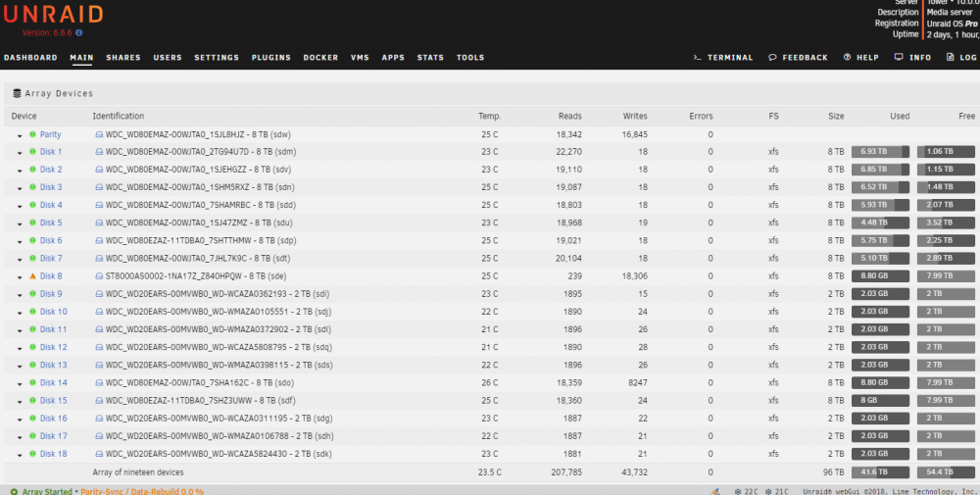Open the Tools tab

click(470, 58)
